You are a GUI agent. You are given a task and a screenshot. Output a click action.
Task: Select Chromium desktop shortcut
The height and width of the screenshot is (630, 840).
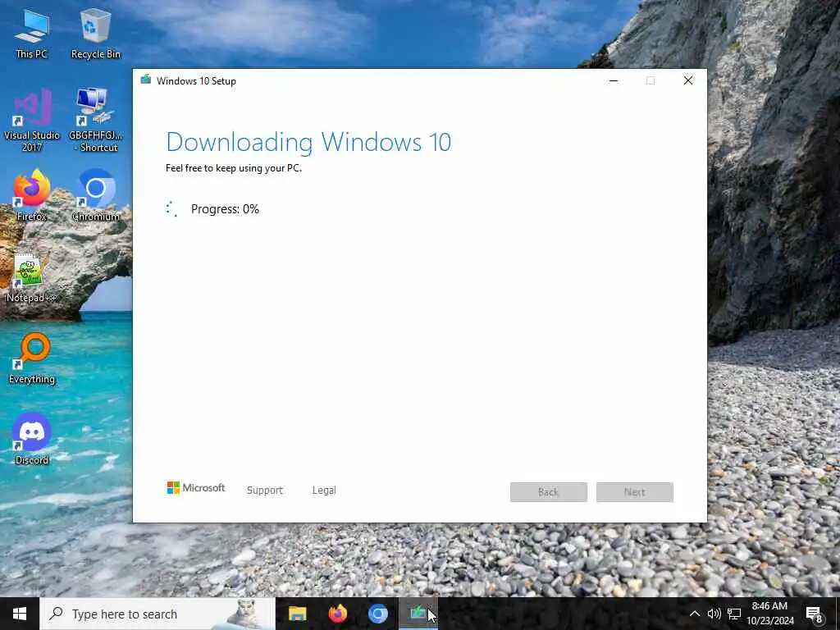pyautogui.click(x=95, y=195)
